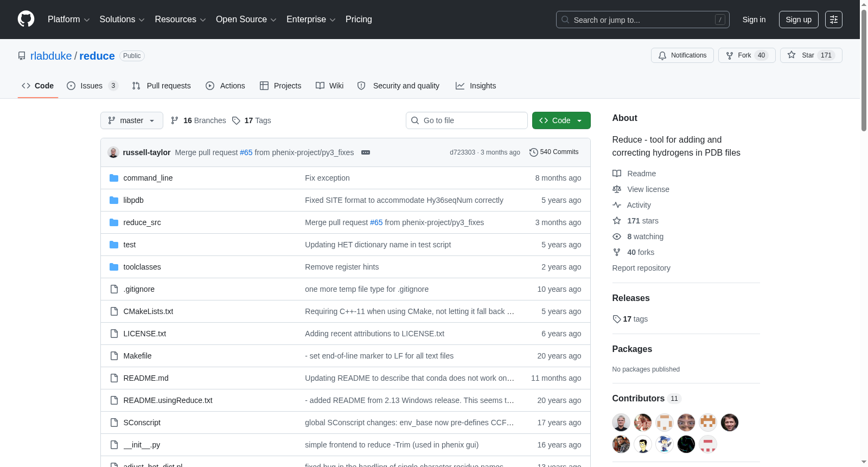This screenshot has width=868, height=467.
Task: Click the fork icon beside 40 forks
Action: pyautogui.click(x=617, y=252)
